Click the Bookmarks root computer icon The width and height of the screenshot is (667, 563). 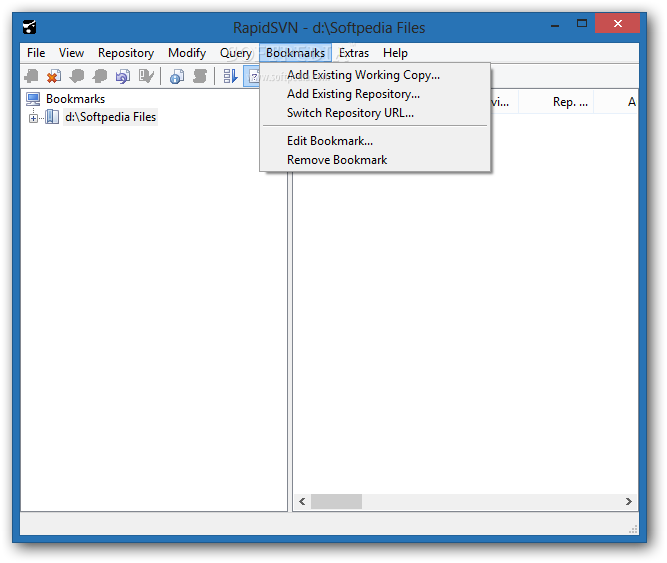pos(33,99)
